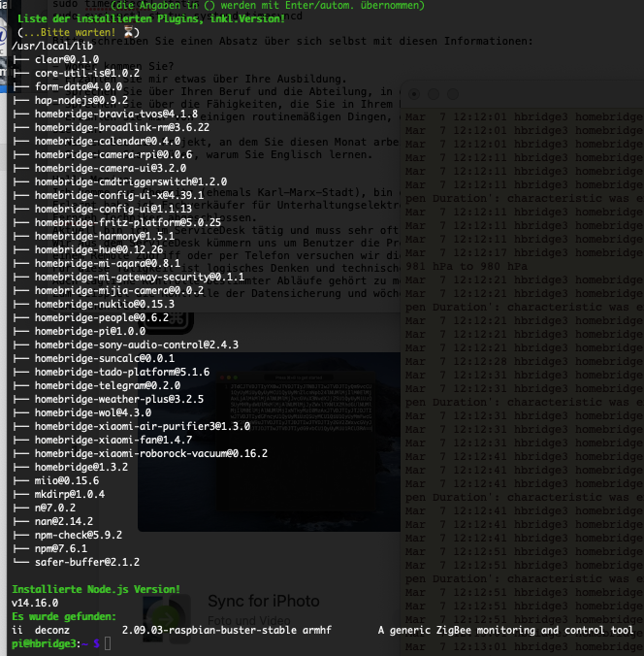Click the pi@hbridge3 shell prompt text

point(44,643)
